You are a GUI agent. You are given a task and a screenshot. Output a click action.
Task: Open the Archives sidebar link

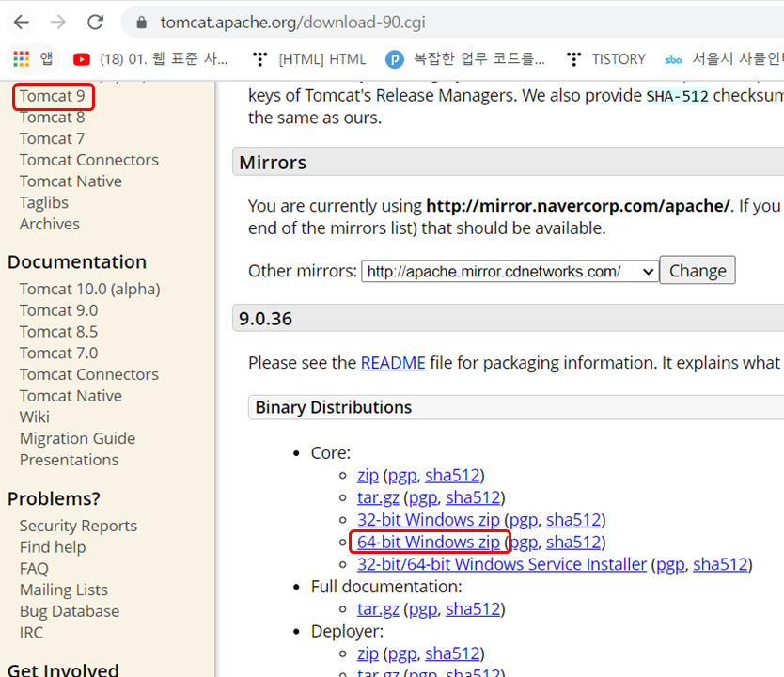click(x=50, y=224)
